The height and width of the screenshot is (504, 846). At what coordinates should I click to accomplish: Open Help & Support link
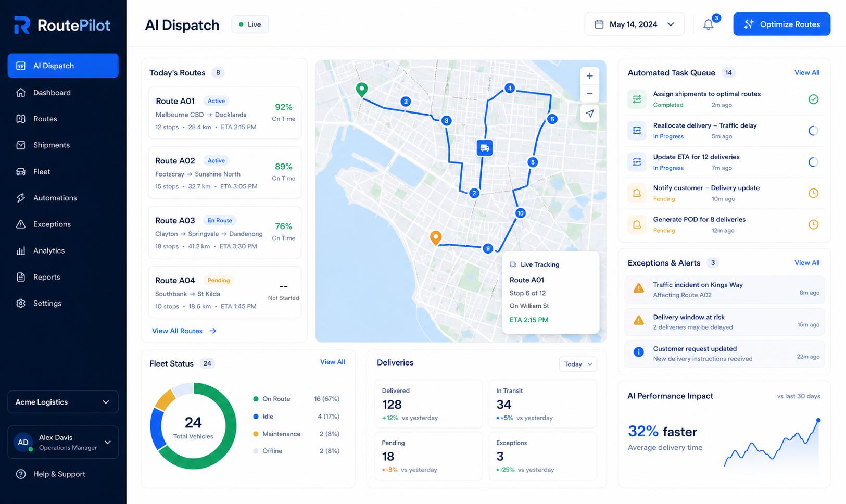(x=59, y=474)
